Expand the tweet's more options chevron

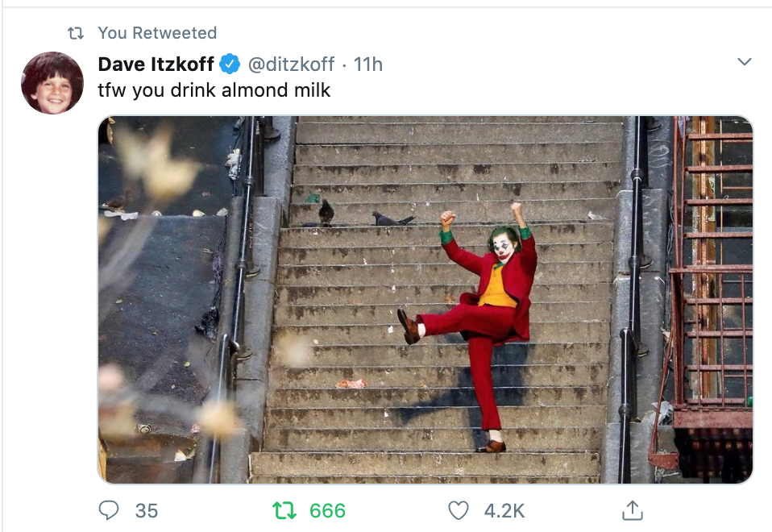coord(745,63)
